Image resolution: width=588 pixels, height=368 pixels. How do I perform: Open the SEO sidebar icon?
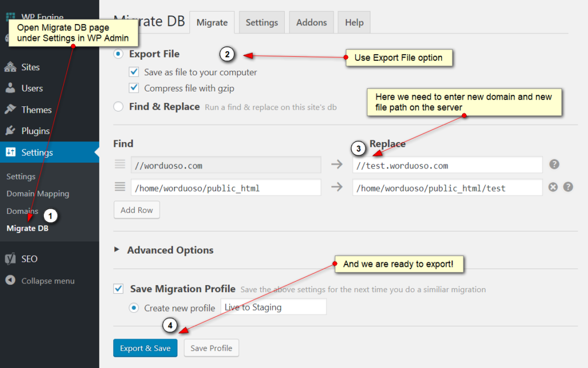click(9, 258)
